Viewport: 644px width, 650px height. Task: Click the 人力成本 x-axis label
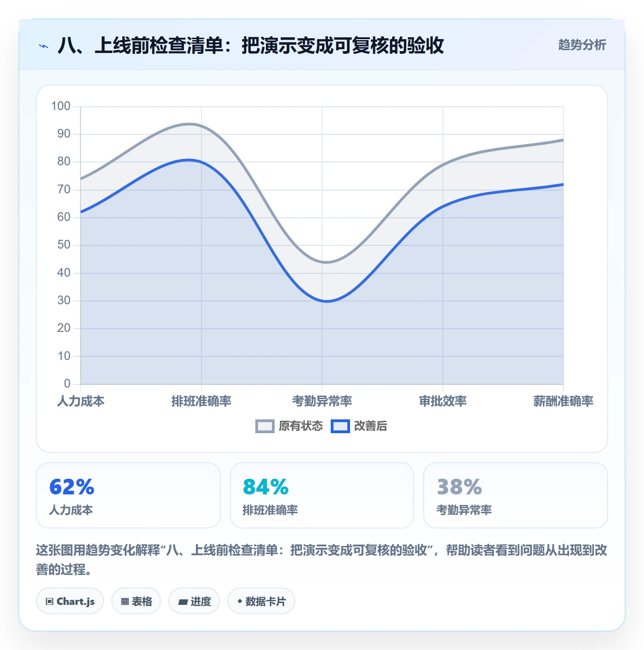coord(80,401)
